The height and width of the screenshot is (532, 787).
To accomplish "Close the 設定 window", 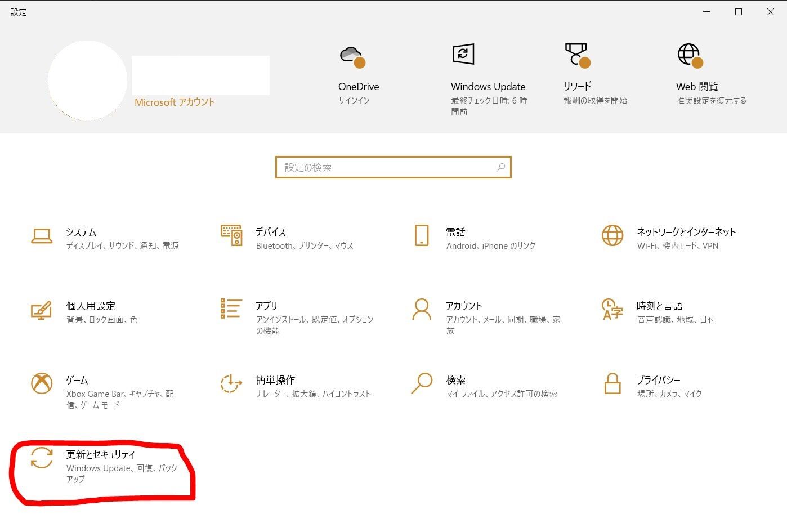I will [x=771, y=12].
